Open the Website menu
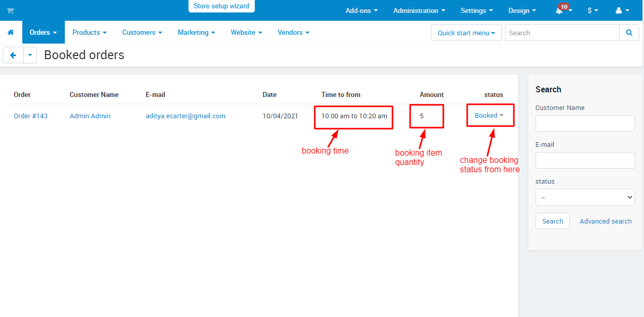The width and height of the screenshot is (644, 317). (x=246, y=32)
